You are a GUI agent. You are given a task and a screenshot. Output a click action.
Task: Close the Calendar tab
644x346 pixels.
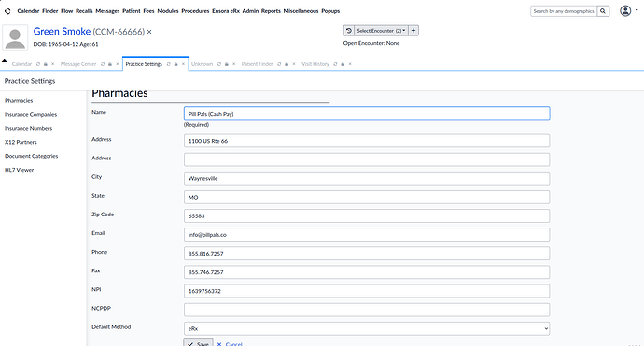click(x=52, y=64)
